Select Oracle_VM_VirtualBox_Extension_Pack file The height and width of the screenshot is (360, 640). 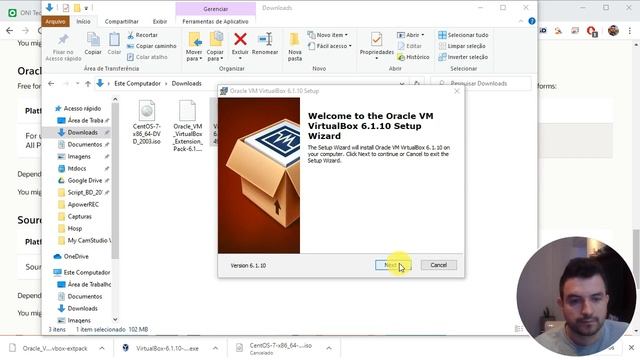pyautogui.click(x=188, y=126)
